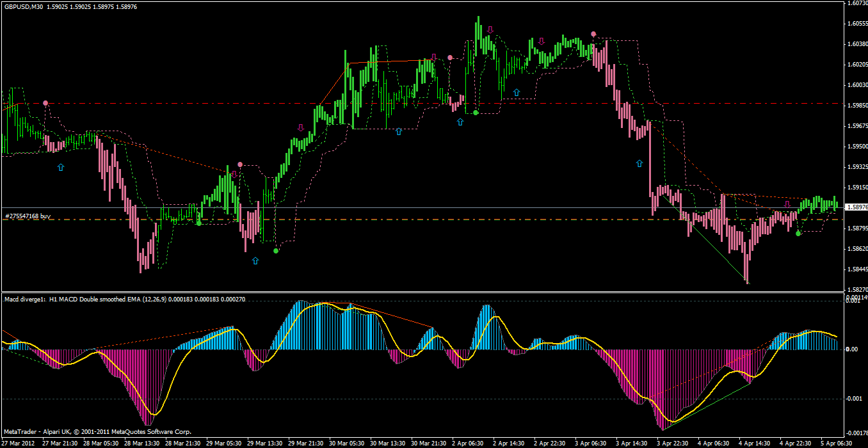Click price axis label 1.59150
Viewport: 868px width, 448px height.
[x=857, y=188]
